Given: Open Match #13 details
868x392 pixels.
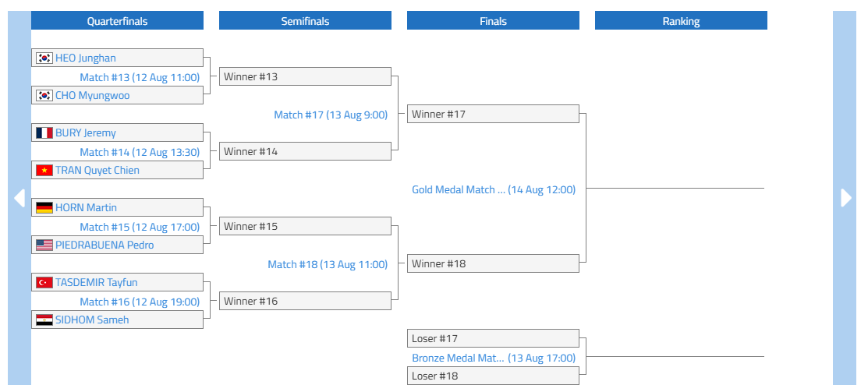Looking at the screenshot, I should coord(140,77).
